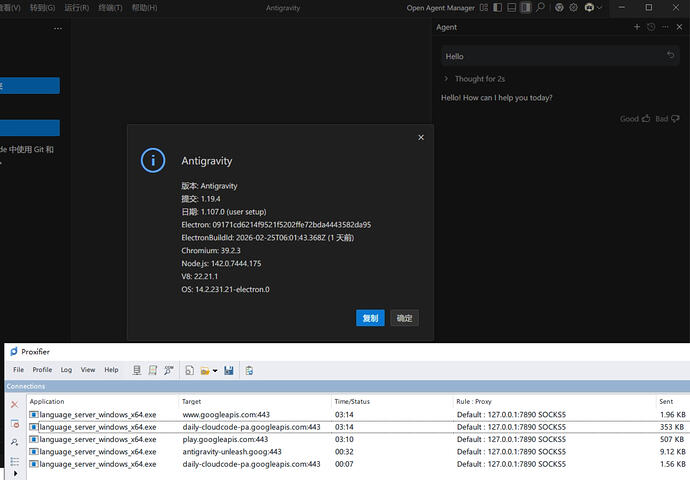Click Proxifier's save profile floppy disk icon
The height and width of the screenshot is (480, 690).
click(x=229, y=370)
